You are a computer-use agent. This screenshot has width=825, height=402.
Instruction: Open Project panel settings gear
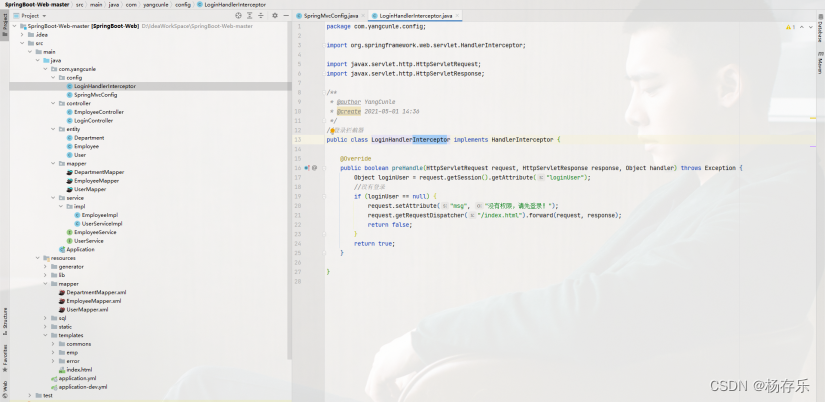(x=275, y=16)
